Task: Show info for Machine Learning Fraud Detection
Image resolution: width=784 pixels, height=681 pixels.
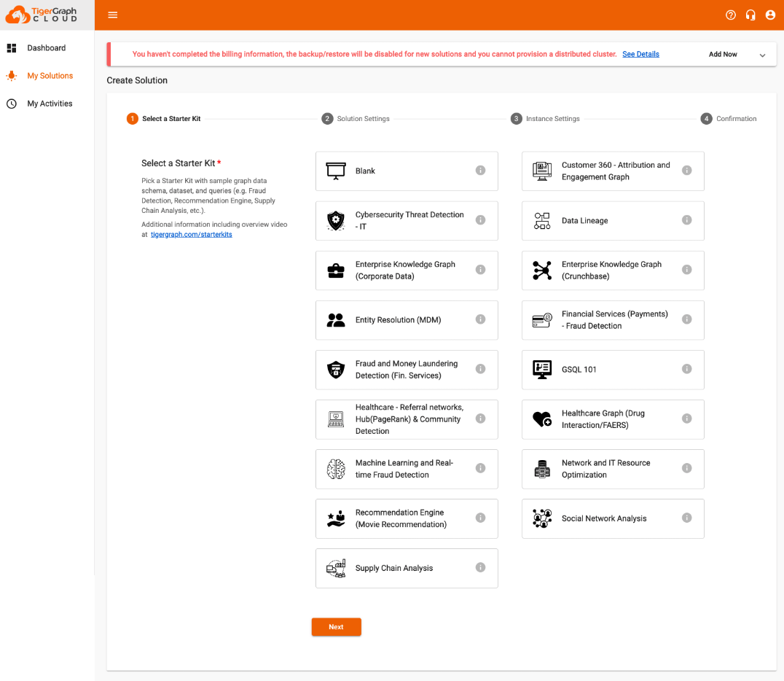Action: (x=480, y=468)
